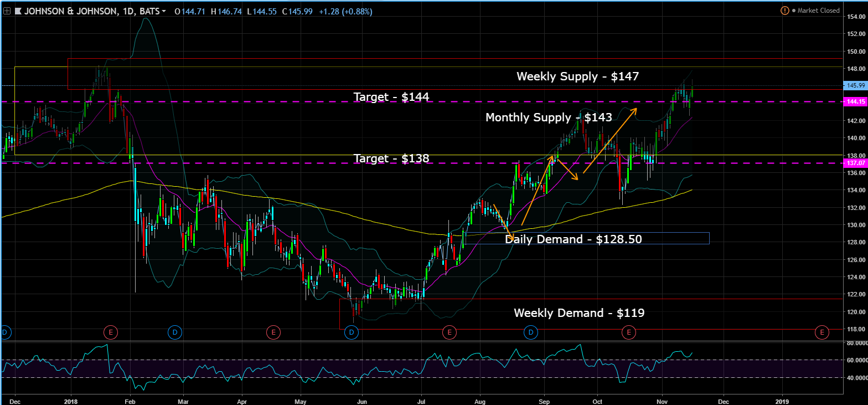This screenshot has height=405, width=868.
Task: Click the earnings E marker under mid-April
Action: tap(272, 332)
